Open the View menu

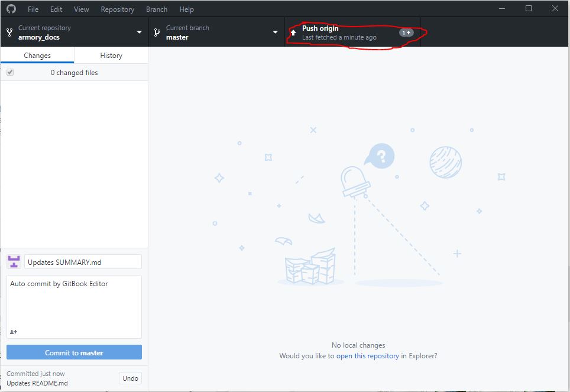[81, 9]
